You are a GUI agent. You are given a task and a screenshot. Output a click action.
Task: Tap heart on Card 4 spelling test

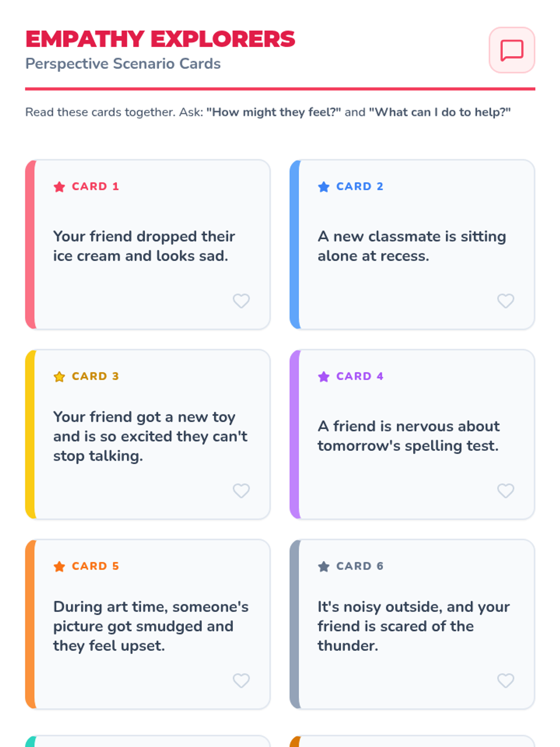pyautogui.click(x=505, y=491)
